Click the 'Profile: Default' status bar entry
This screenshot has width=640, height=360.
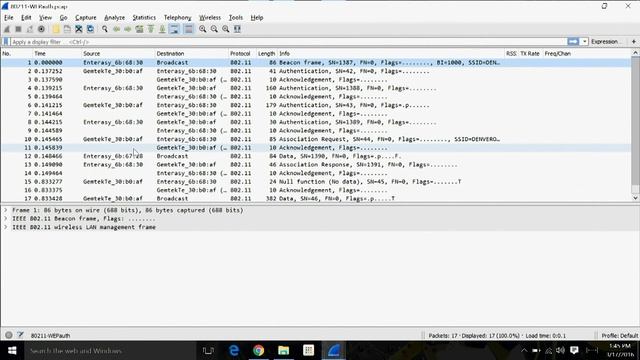620,336
